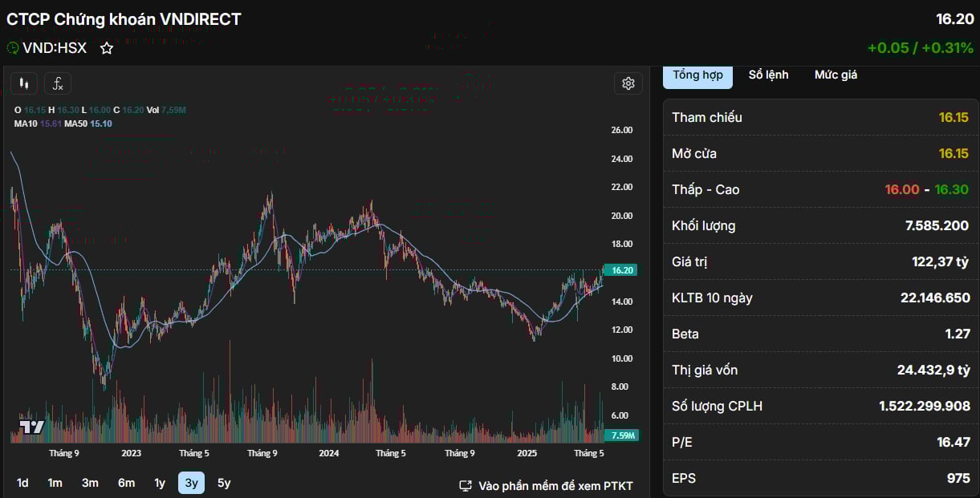The height and width of the screenshot is (498, 980).
Task: Click the 2023 label on the time axis
Action: tap(131, 453)
